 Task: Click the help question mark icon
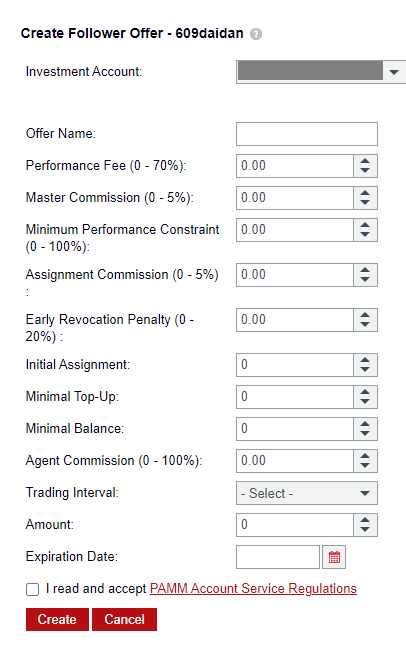pos(256,34)
